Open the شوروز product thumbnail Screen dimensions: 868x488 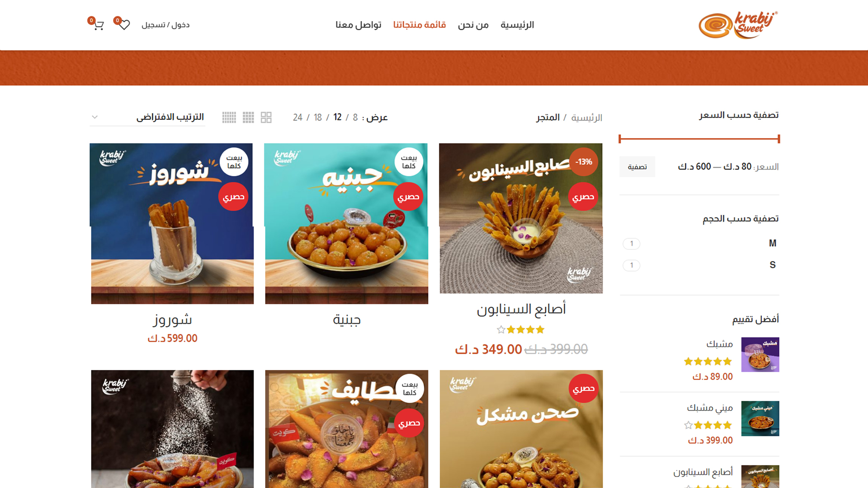pyautogui.click(x=172, y=224)
